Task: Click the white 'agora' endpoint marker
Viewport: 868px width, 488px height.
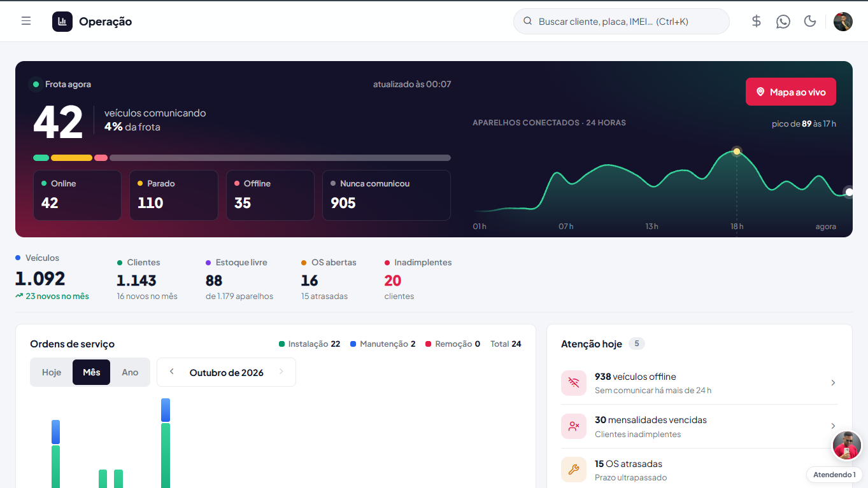Action: [849, 192]
